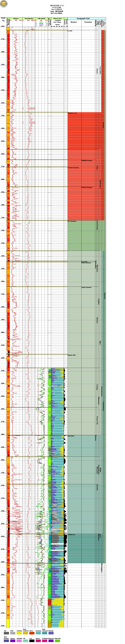
Task: Click the Heebner Shale member label
Action: pos(72,355)
